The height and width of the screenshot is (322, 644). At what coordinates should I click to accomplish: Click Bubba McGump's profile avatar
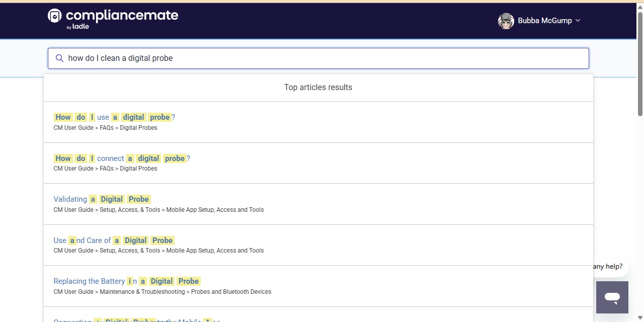(506, 21)
